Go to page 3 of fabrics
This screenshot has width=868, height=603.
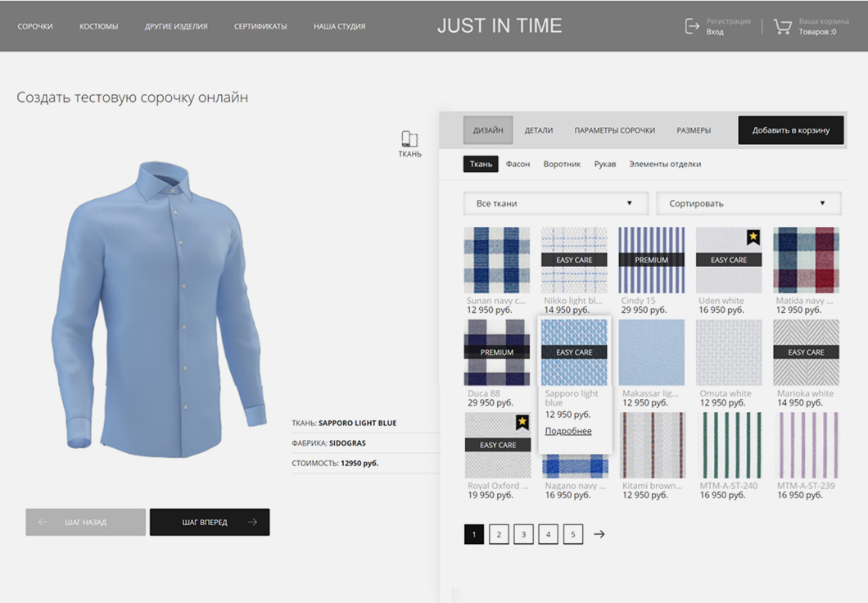point(523,534)
